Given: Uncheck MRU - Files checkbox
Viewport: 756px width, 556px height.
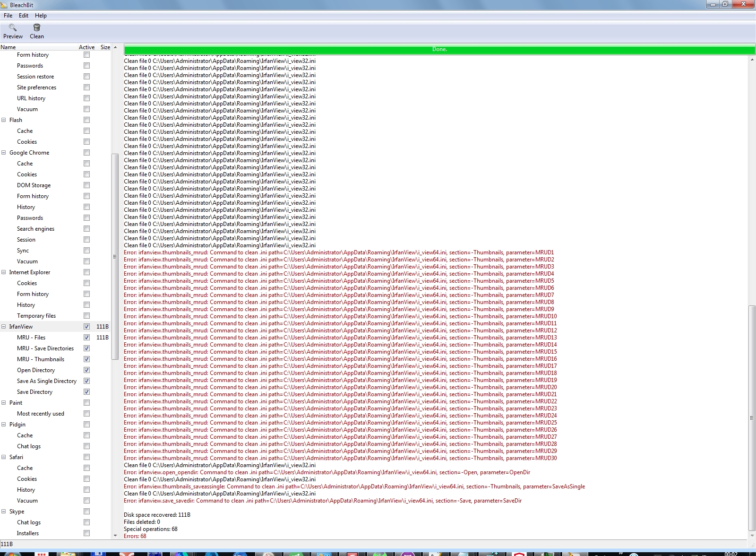Looking at the screenshot, I should pyautogui.click(x=86, y=338).
